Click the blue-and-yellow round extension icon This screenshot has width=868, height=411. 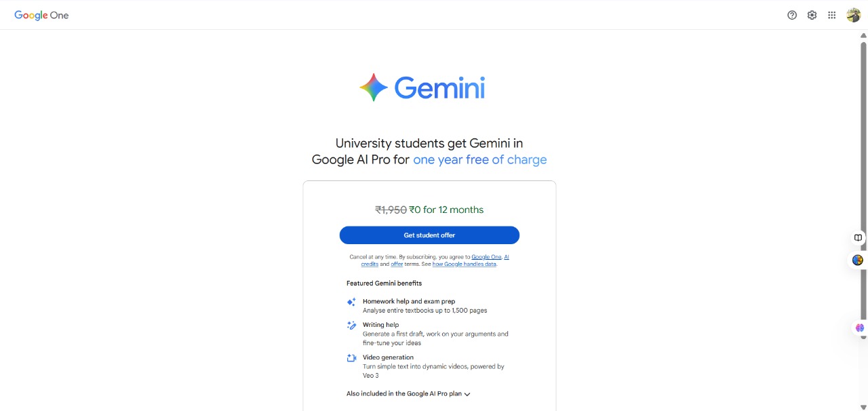click(858, 260)
